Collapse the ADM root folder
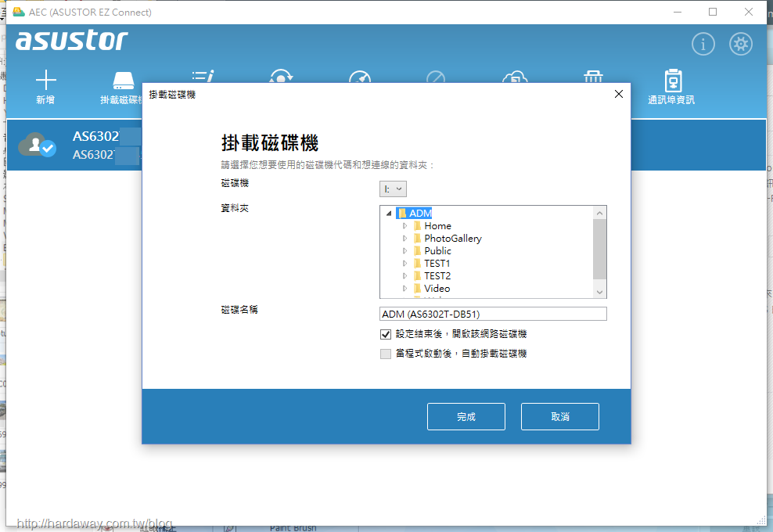This screenshot has height=532, width=773. [389, 214]
